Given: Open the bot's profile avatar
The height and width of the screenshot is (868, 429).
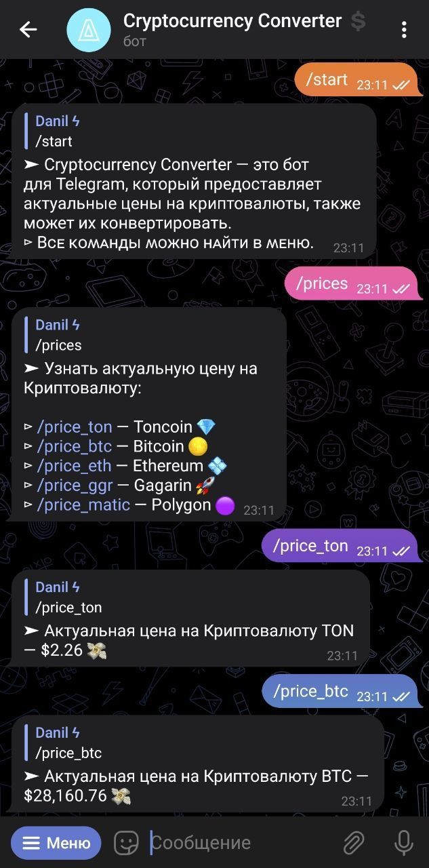Looking at the screenshot, I should [88, 30].
